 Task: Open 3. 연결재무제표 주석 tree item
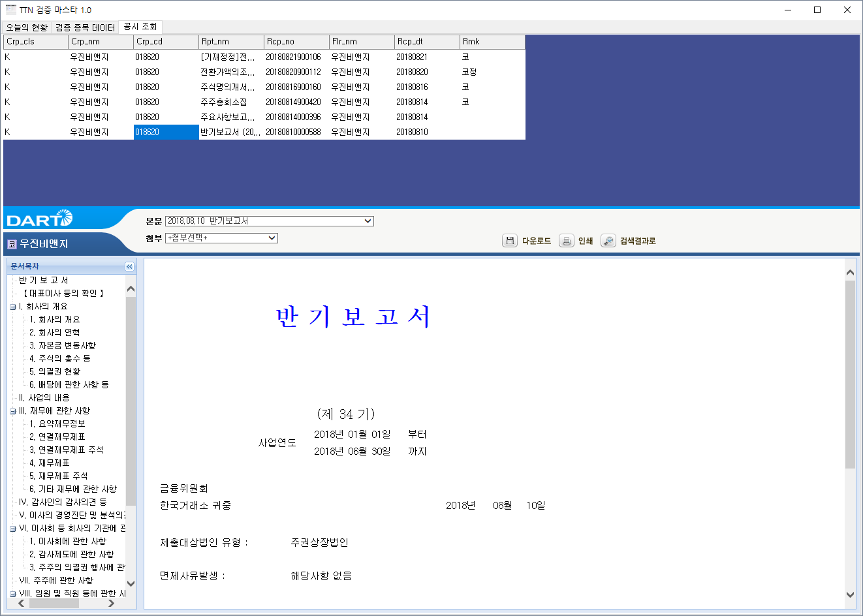[x=66, y=450]
